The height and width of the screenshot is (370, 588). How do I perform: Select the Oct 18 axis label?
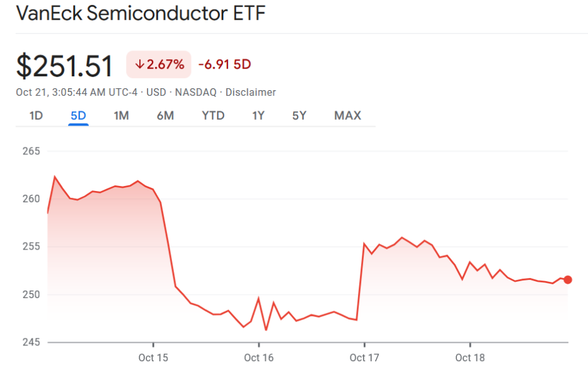pyautogui.click(x=470, y=357)
